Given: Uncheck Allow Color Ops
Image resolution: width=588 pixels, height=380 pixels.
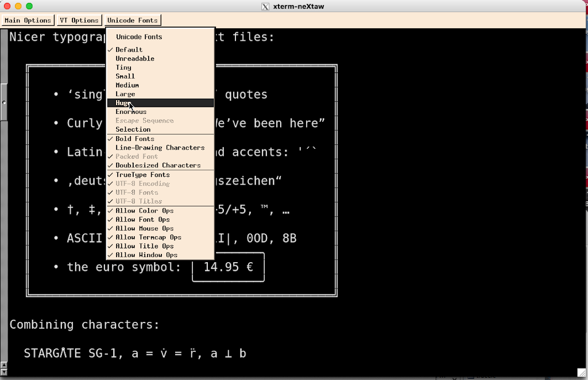Looking at the screenshot, I should [145, 210].
